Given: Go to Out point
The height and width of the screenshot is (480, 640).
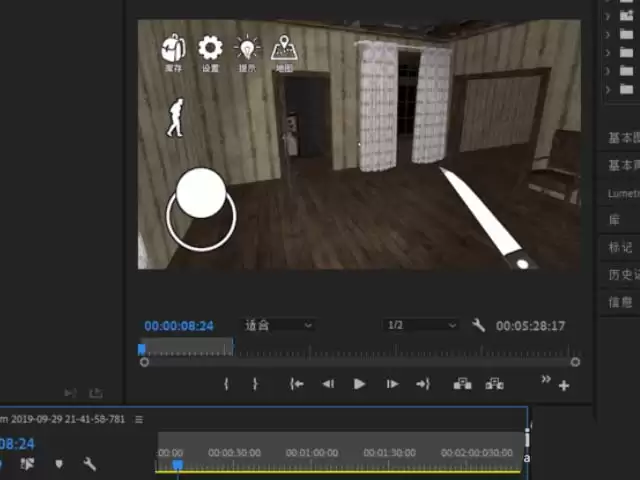Looking at the screenshot, I should [423, 384].
